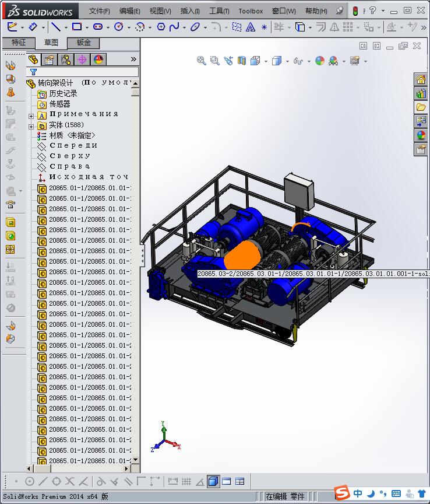Open the SolidWorks Resources task pane tab
The width and height of the screenshot is (430, 504).
coord(421,79)
